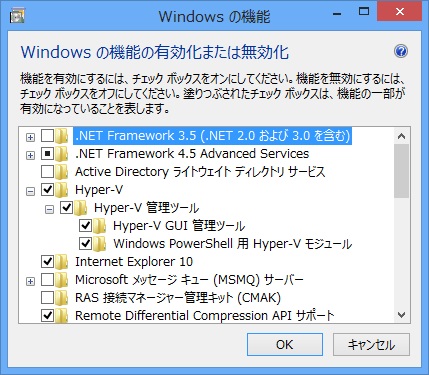Uncheck Windows PowerShell 用 Hyper-V モジュール checkbox

[85, 244]
